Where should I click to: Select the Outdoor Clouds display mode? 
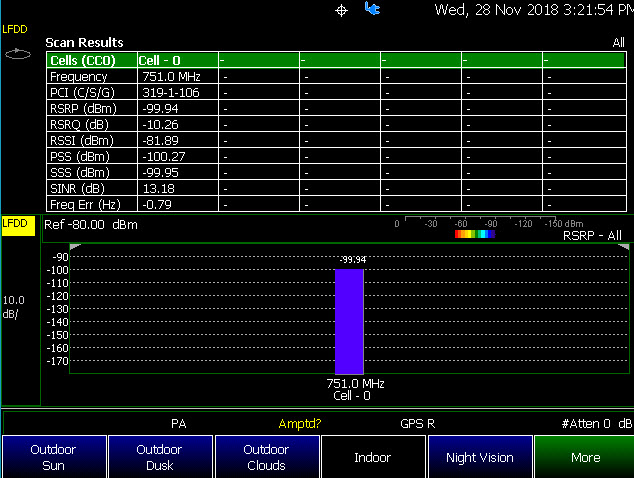[x=267, y=457]
